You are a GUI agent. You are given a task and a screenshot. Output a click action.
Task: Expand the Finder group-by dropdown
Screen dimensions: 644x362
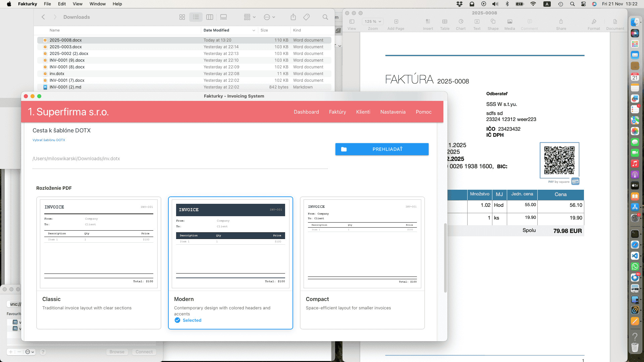click(250, 17)
